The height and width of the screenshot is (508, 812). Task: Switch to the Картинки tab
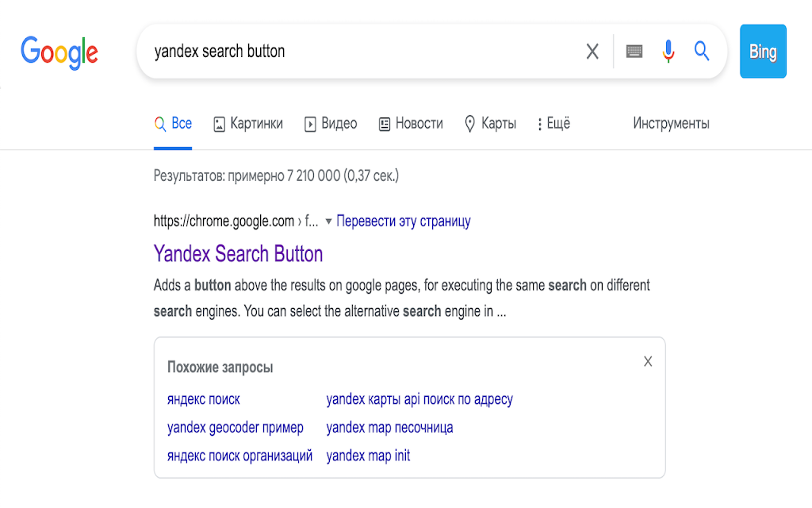coord(248,124)
